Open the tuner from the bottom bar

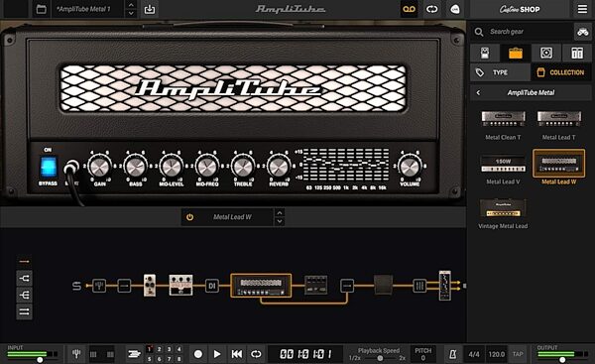[76, 354]
